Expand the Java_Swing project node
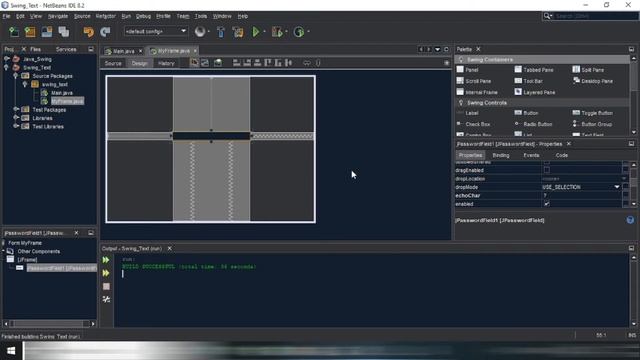640x360 pixels. pyautogui.click(x=6, y=59)
